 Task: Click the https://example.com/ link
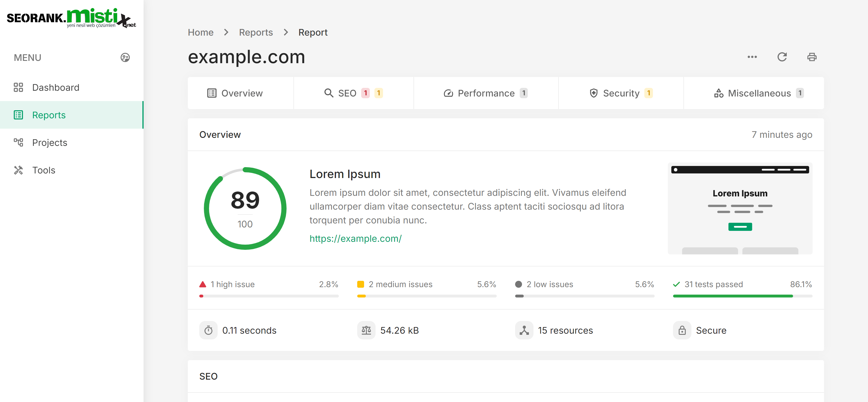pyautogui.click(x=355, y=238)
